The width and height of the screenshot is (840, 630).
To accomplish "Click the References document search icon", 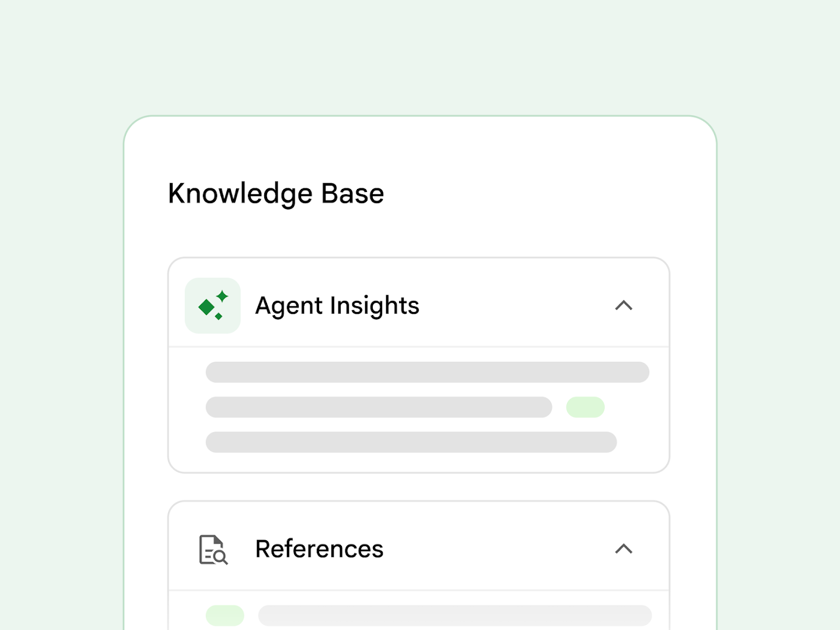I will point(213,549).
